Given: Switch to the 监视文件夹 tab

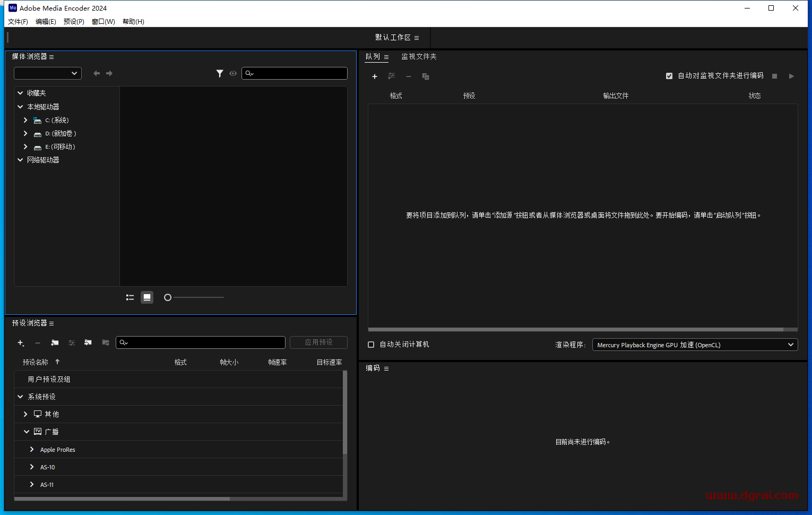Looking at the screenshot, I should (419, 57).
